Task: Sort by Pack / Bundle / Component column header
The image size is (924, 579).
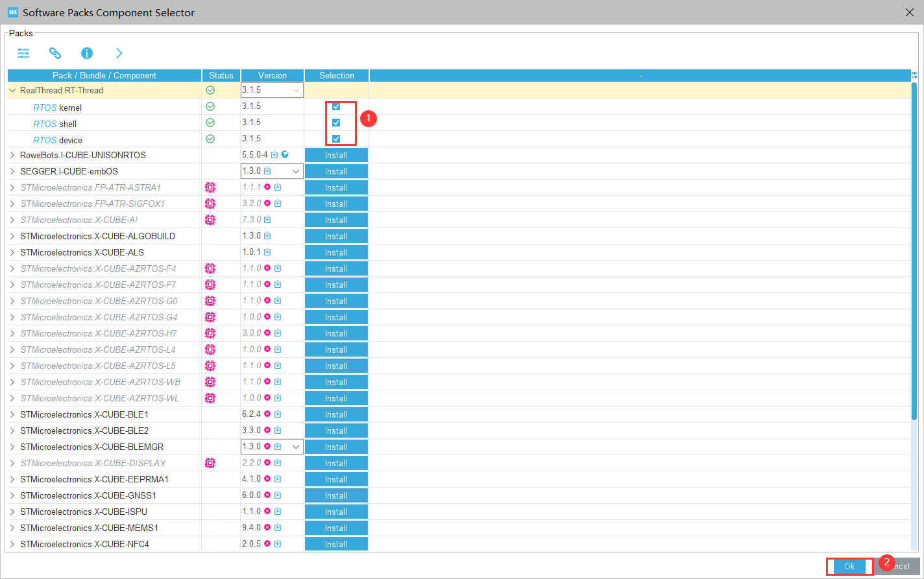Action: pos(104,75)
